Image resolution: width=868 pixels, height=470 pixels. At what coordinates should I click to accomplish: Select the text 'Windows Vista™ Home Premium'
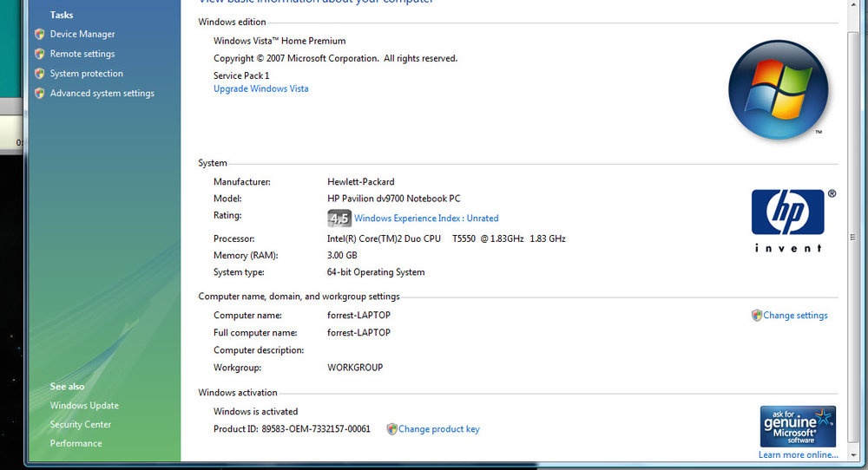279,41
